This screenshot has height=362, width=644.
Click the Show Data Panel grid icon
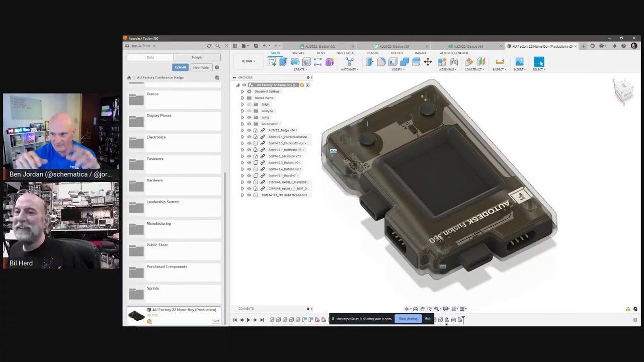tap(234, 46)
